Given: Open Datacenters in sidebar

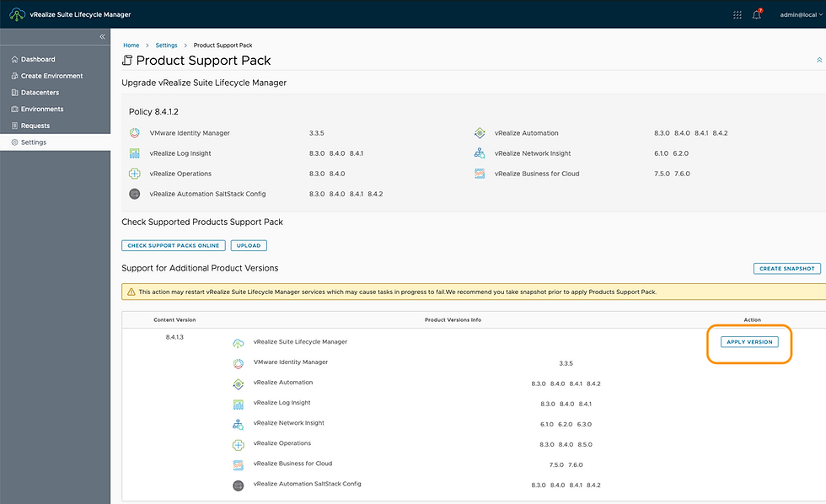Looking at the screenshot, I should [56, 93].
